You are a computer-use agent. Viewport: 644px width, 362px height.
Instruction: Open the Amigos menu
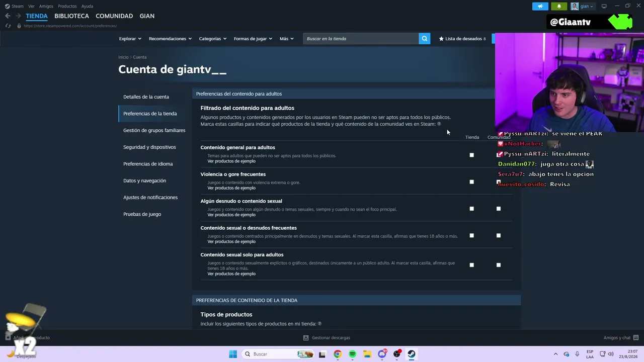(x=46, y=7)
